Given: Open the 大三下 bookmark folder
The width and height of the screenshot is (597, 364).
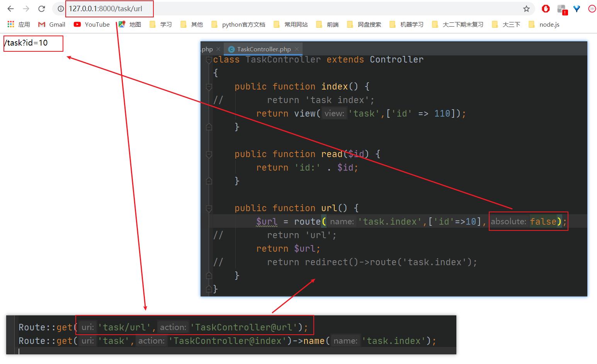Looking at the screenshot, I should (x=506, y=24).
